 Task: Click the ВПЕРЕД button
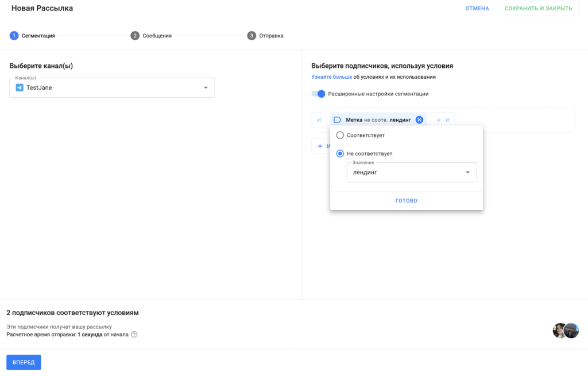point(24,362)
